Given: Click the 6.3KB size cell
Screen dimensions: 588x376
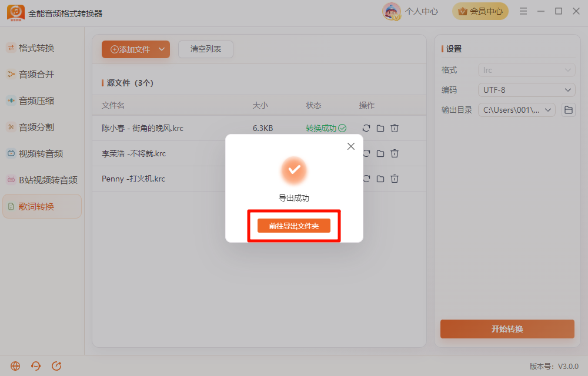Looking at the screenshot, I should coord(262,128).
